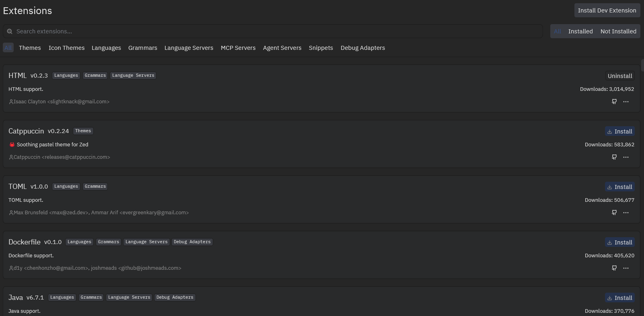The height and width of the screenshot is (316, 644).
Task: Click the Install Dev Extension button
Action: tap(607, 10)
